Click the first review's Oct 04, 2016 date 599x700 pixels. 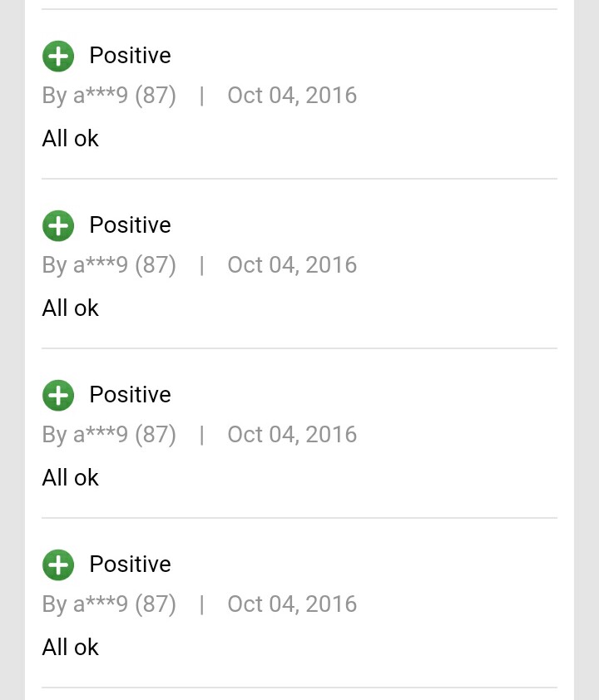(x=292, y=96)
